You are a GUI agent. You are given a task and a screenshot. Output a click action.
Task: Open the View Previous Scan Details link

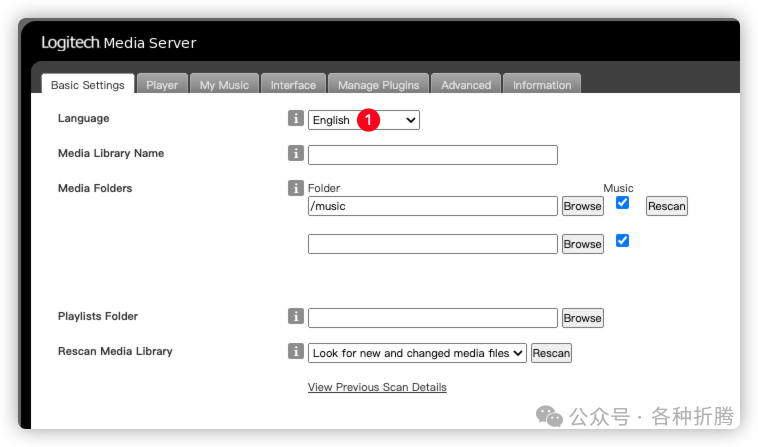click(x=377, y=387)
